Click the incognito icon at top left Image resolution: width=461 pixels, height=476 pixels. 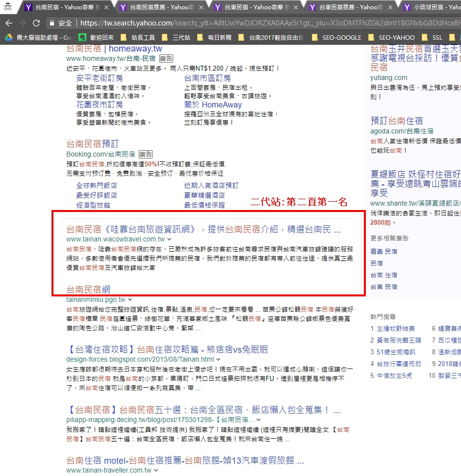tap(8, 7)
